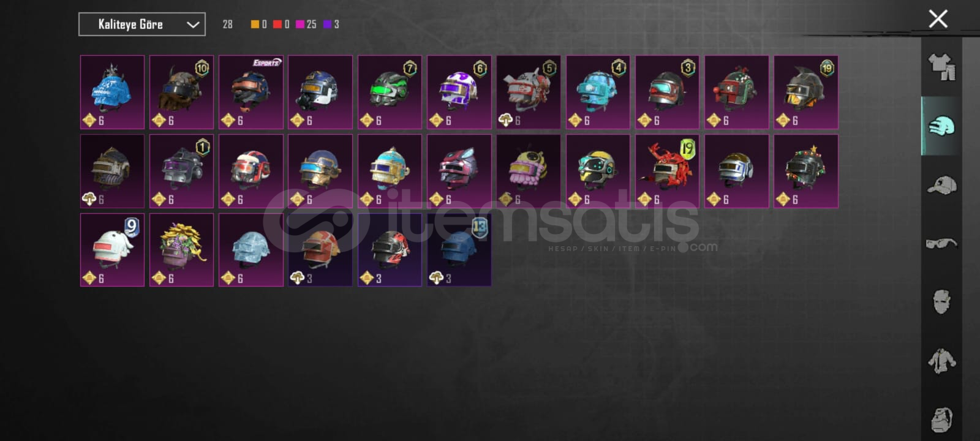Open the backpack category icon
Screen dimensions: 980x441
(941, 420)
